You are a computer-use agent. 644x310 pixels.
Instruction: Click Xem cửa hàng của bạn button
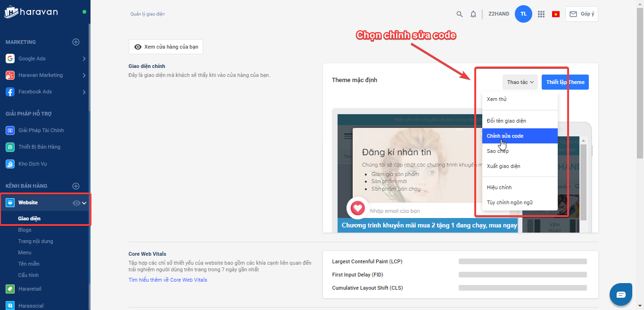tap(166, 47)
